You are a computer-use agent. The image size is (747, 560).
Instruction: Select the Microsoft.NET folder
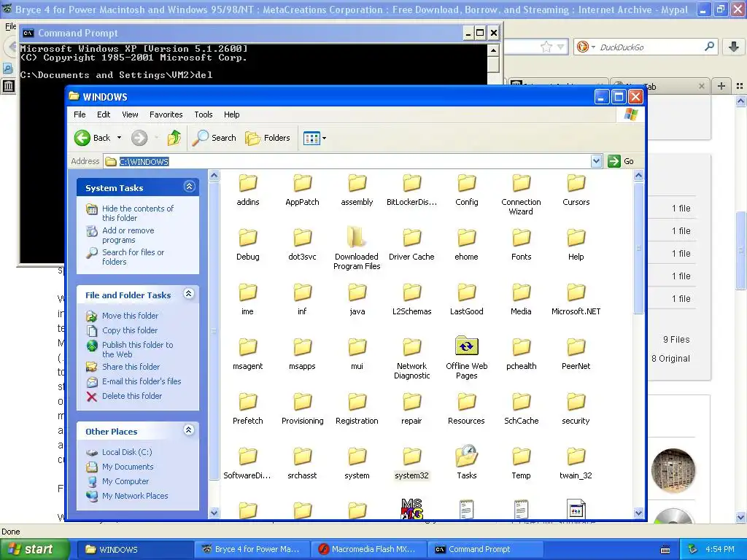576,299
